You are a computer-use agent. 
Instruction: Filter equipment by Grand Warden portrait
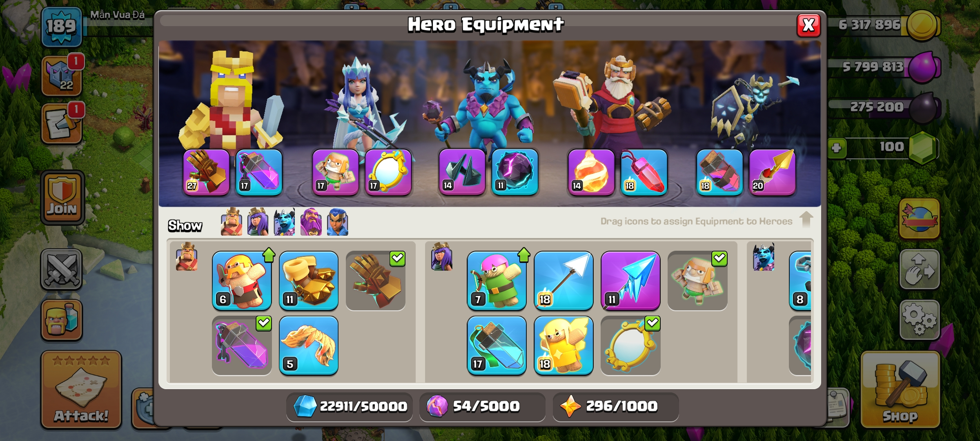(x=311, y=222)
